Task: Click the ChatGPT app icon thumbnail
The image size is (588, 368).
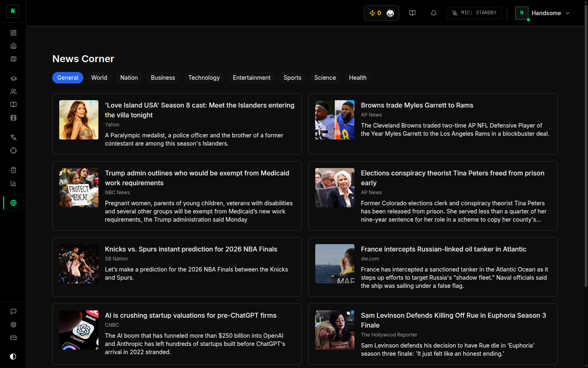Action: (x=79, y=330)
